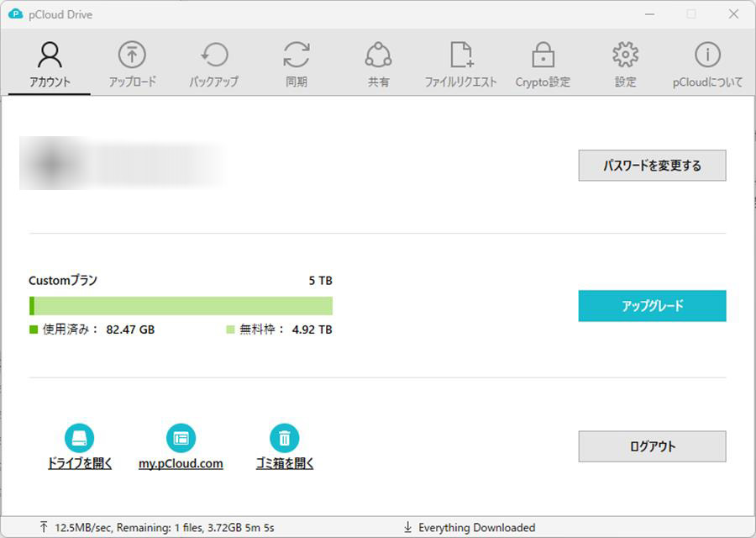
Task: Minimize the pCloud Drive window
Action: click(649, 14)
